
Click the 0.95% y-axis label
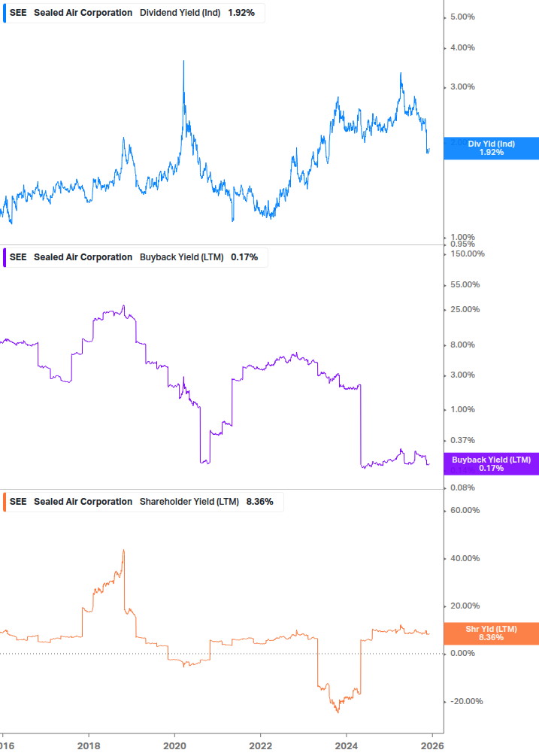[462, 244]
